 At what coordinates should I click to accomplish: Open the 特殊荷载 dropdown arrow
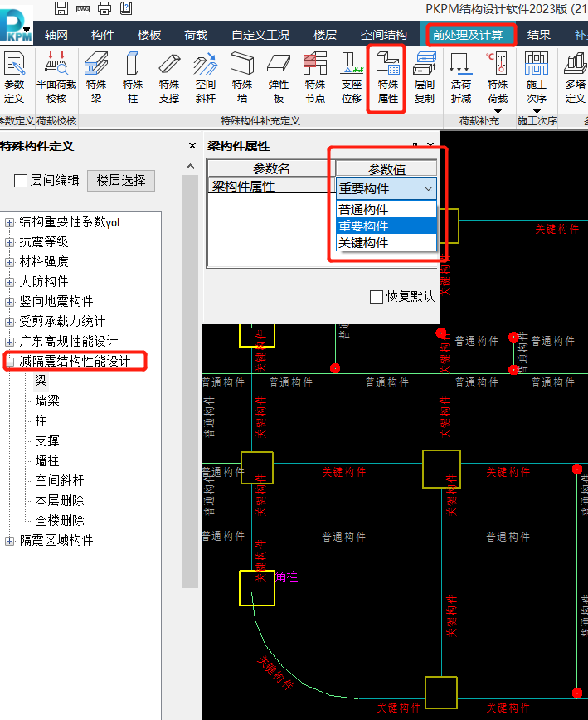(498, 112)
